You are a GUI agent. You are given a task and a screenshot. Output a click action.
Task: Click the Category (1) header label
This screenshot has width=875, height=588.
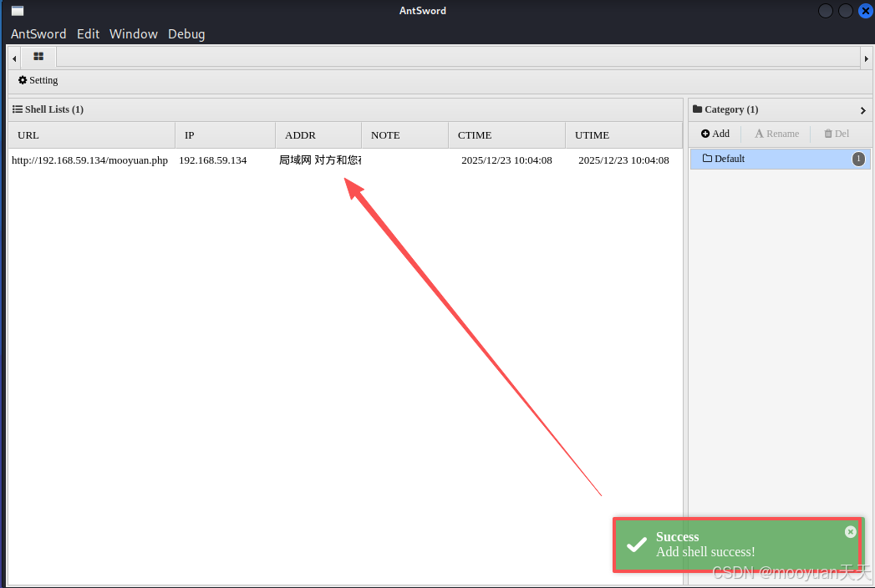tap(725, 109)
